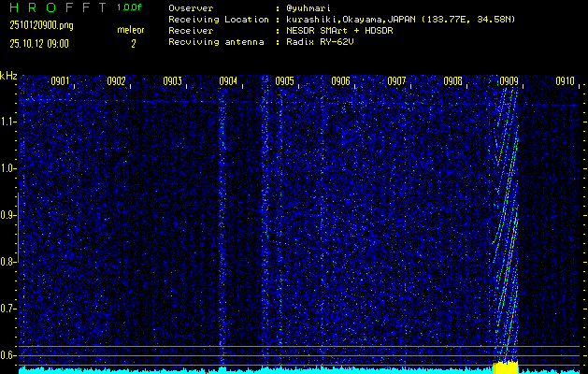Click the 25.10.12 09:00 timestamp
The width and height of the screenshot is (588, 374).
coord(38,43)
